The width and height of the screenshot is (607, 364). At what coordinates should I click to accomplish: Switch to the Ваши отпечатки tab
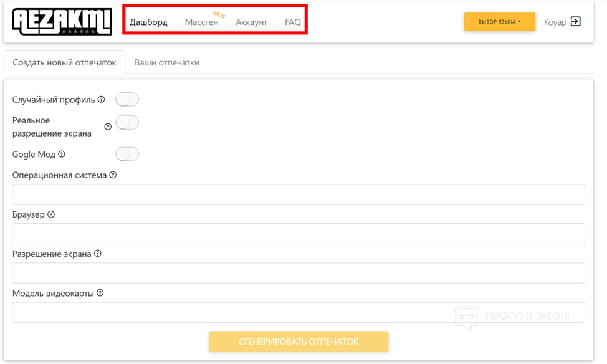pos(167,62)
